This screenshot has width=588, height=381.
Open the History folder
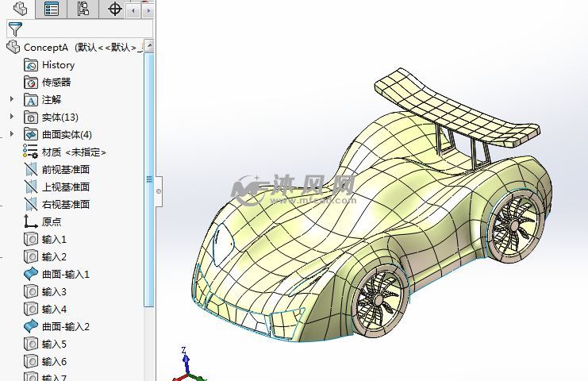(x=58, y=65)
